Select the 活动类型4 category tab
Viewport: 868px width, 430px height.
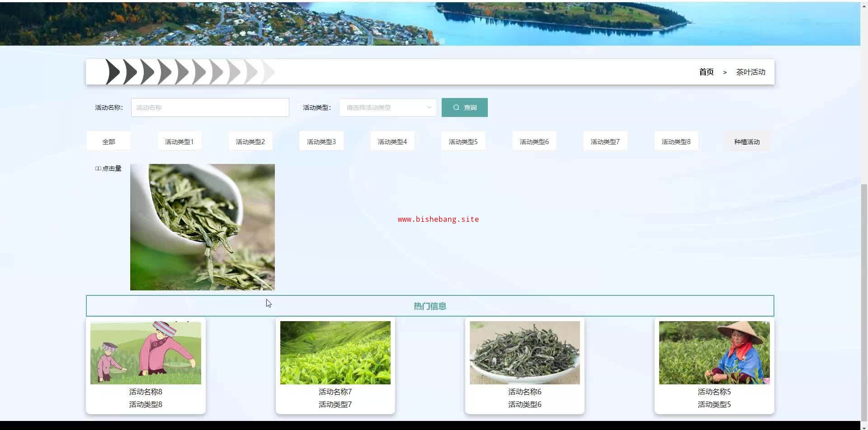click(x=392, y=141)
